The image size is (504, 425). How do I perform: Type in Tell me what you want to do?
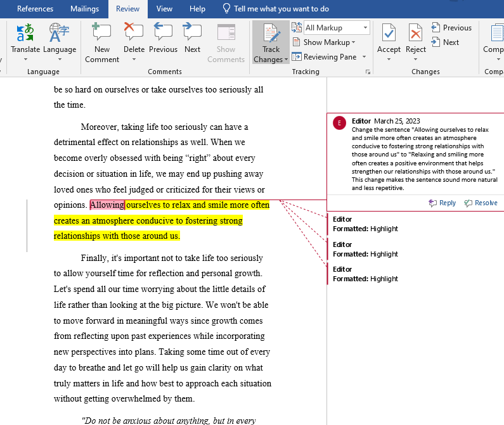click(x=281, y=9)
